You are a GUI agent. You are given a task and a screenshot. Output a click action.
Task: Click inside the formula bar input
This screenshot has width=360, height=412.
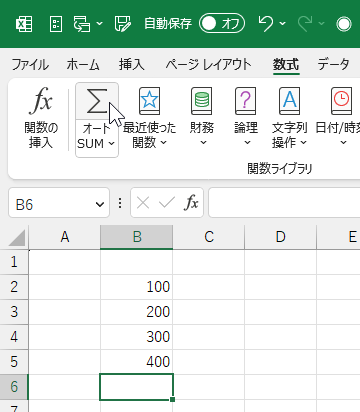[x=284, y=203]
